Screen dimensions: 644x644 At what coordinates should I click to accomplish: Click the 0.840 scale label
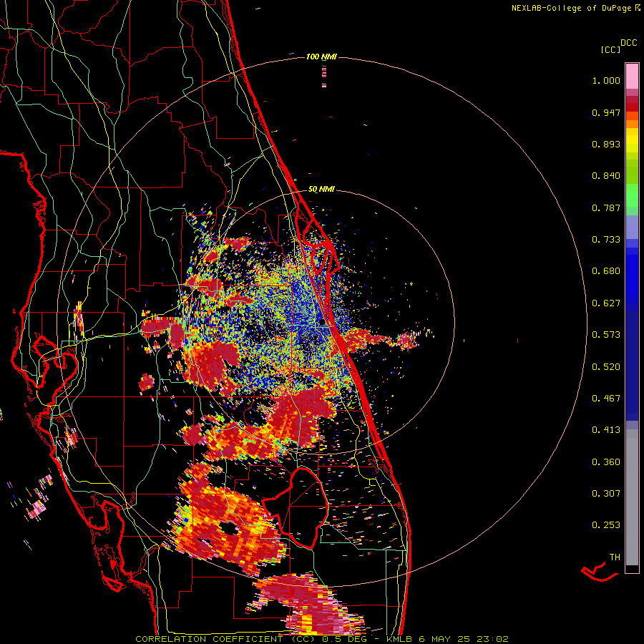coord(606,176)
